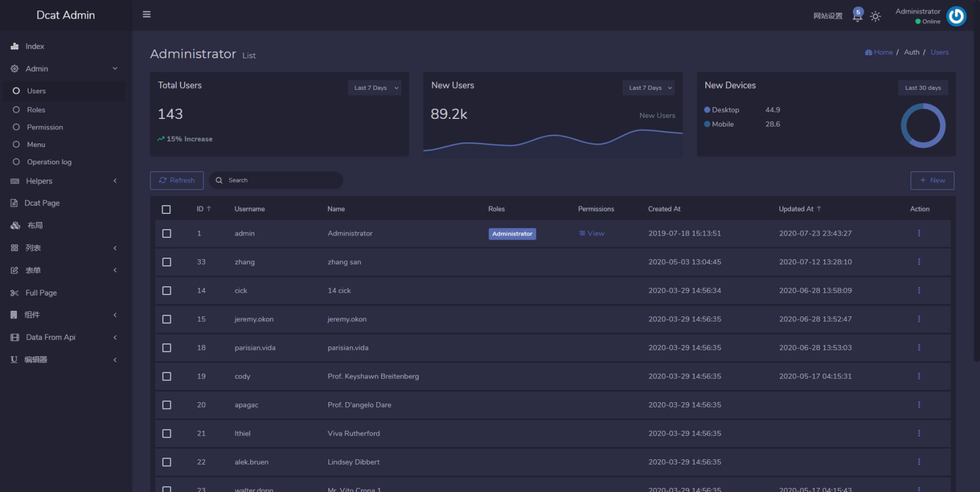Image resolution: width=980 pixels, height=492 pixels.
Task: Sort by Updated At arrow icon
Action: [x=819, y=209]
